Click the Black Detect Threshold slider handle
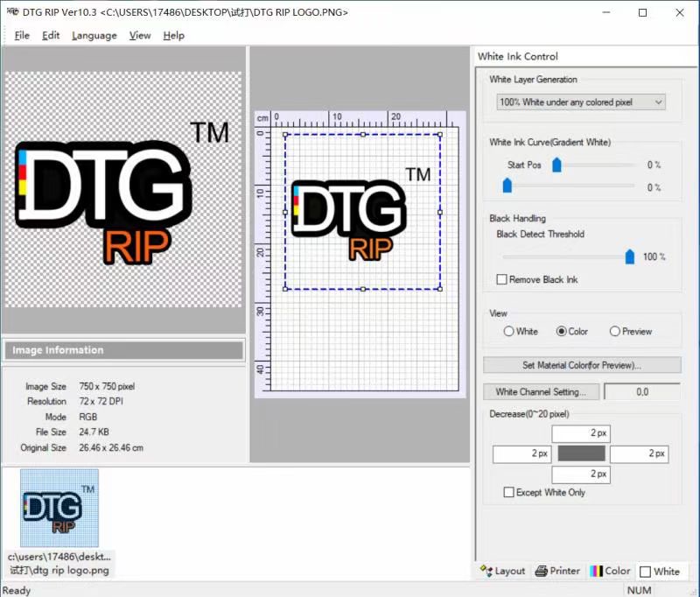Image resolution: width=700 pixels, height=597 pixels. (x=629, y=256)
